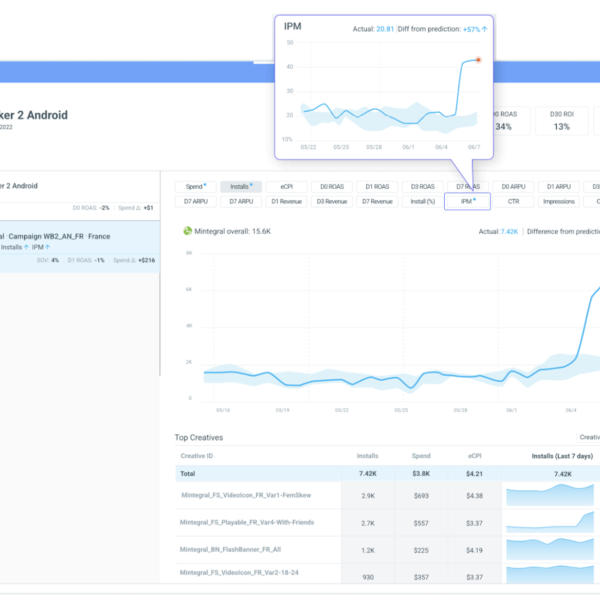Viewport: 600px width, 600px height.
Task: Open the D1 ROAS metric chart
Action: pos(377,187)
